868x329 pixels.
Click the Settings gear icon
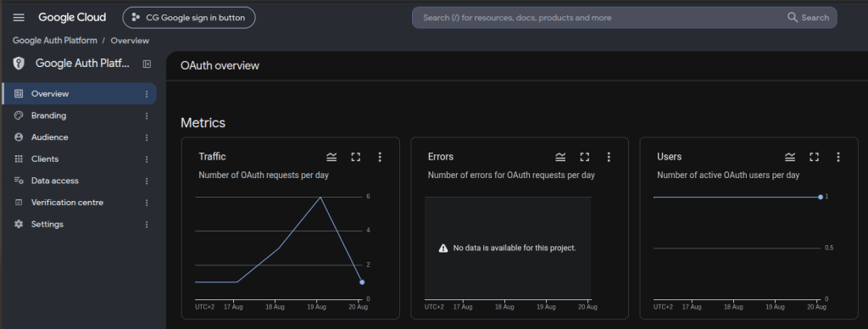coord(19,225)
